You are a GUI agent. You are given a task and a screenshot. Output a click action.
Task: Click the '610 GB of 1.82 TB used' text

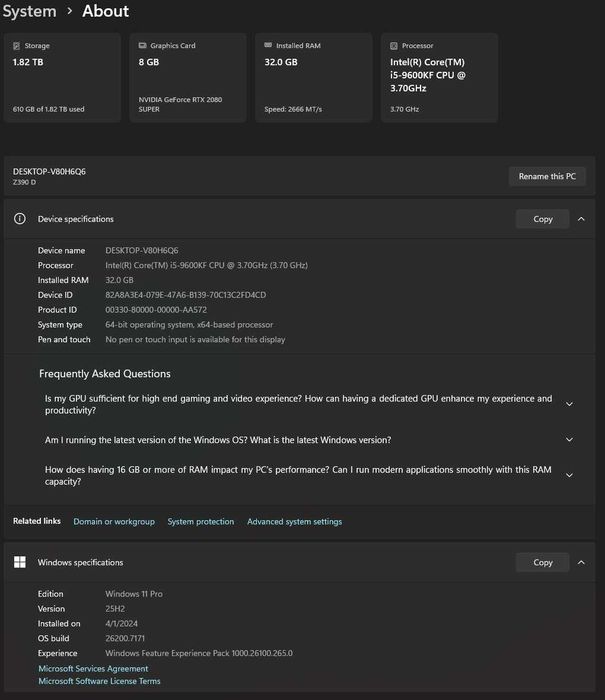pos(48,109)
